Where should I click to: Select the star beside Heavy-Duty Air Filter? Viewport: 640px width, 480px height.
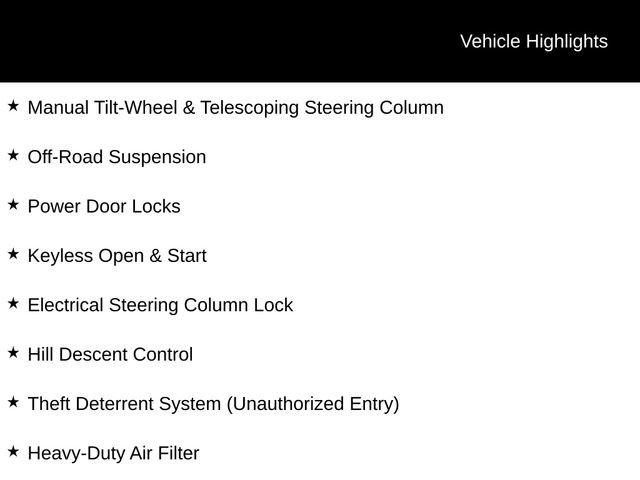point(13,451)
